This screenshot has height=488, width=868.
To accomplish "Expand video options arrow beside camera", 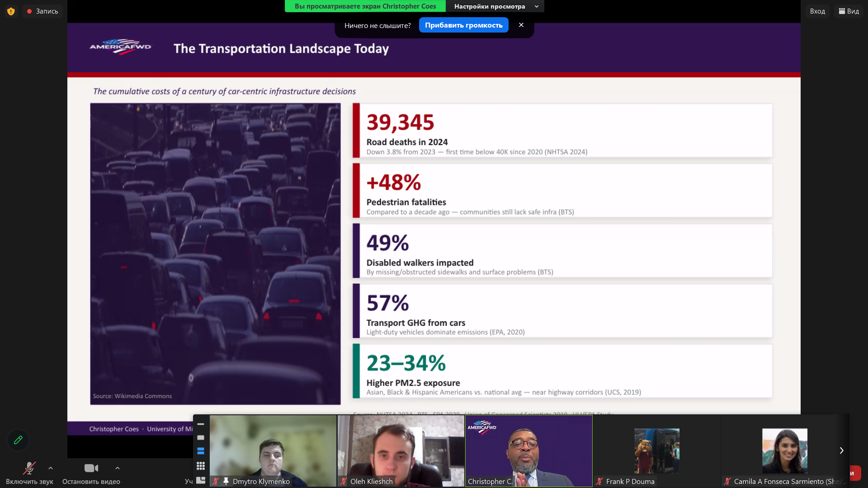I will point(118,468).
